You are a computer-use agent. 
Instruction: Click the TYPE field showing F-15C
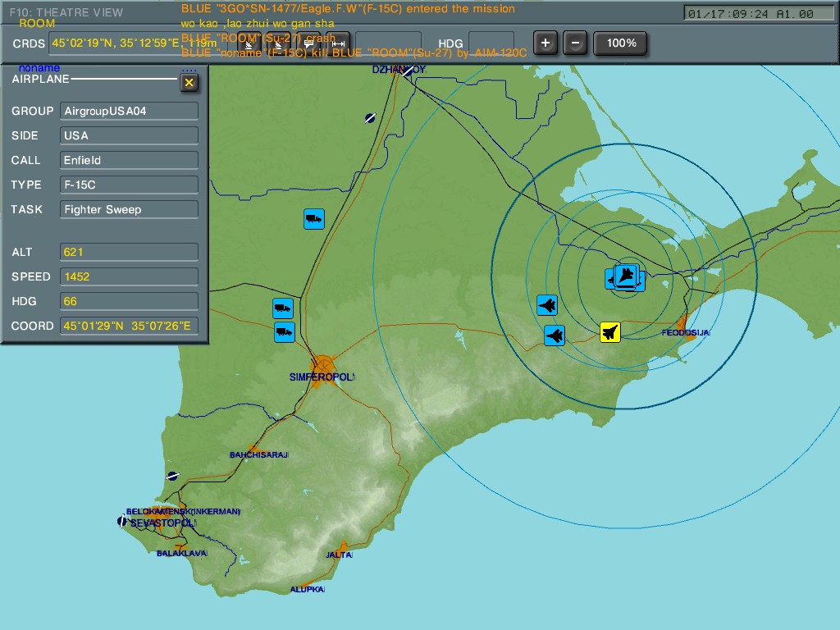129,185
